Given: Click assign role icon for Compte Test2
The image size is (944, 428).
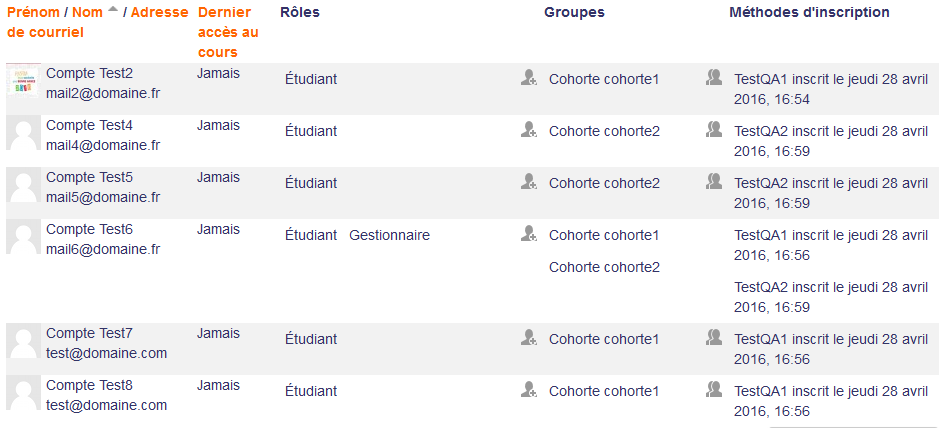Looking at the screenshot, I should coord(529,78).
